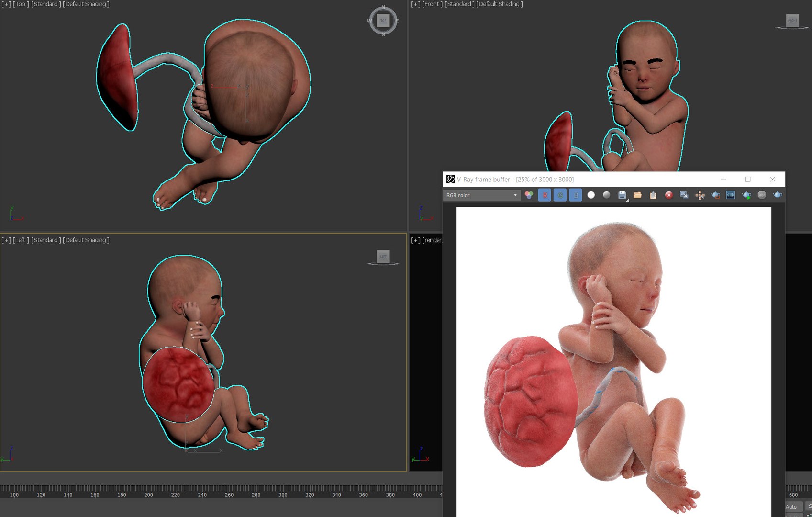Enable track mouse while rendering icon
Viewport: 812px width, 517px height.
point(700,195)
